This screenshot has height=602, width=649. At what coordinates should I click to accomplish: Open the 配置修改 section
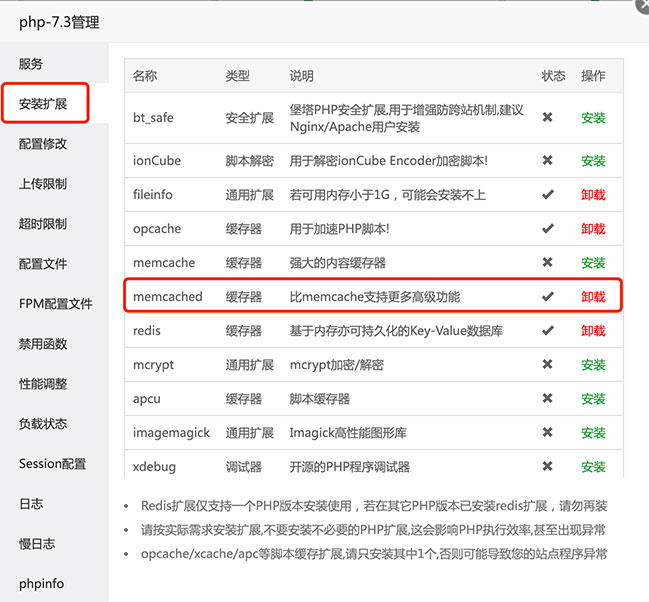pyautogui.click(x=43, y=144)
